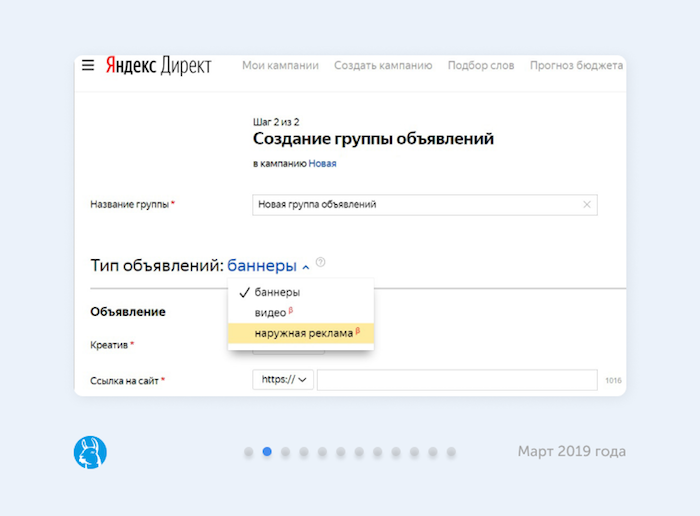The image size is (700, 516).
Task: Open Прогноз бюджета menu item
Action: 576,66
